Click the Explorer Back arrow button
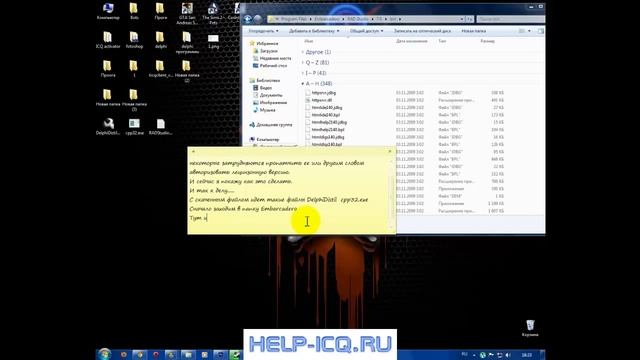 click(247, 19)
